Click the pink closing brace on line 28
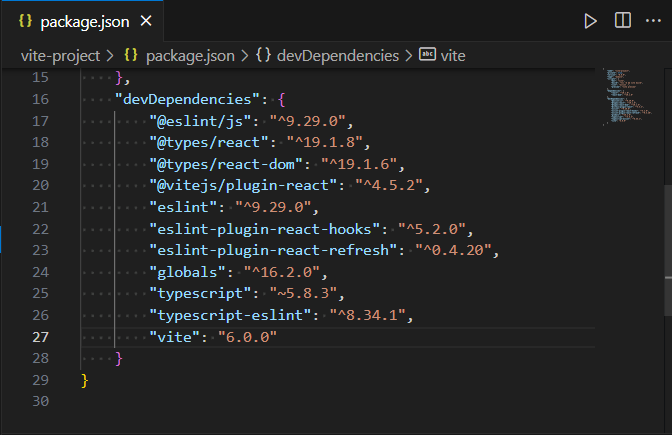 [119, 359]
